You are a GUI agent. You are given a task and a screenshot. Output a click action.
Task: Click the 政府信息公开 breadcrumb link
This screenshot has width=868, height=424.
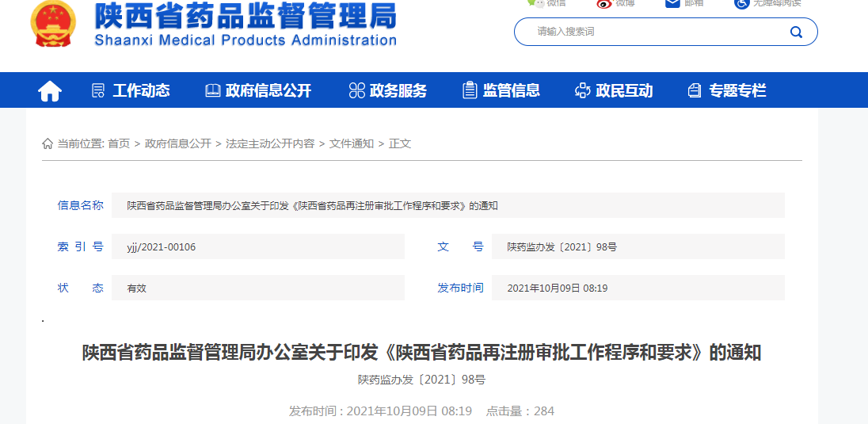click(178, 143)
